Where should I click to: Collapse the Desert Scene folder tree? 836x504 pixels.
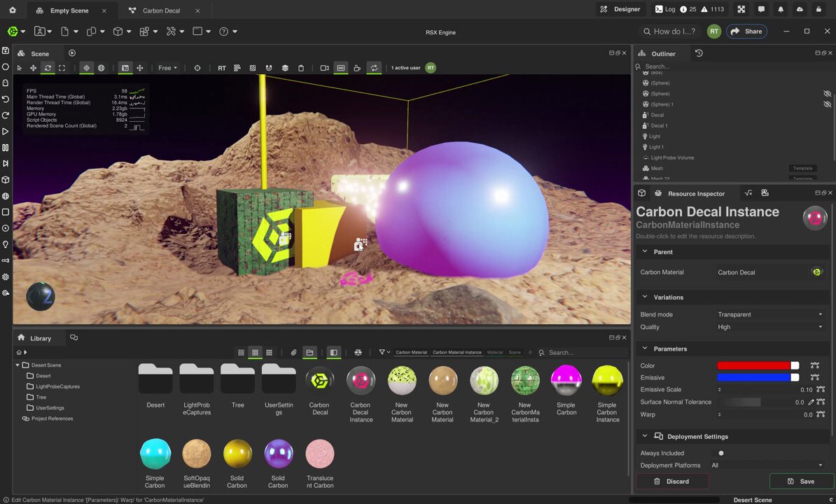point(18,365)
